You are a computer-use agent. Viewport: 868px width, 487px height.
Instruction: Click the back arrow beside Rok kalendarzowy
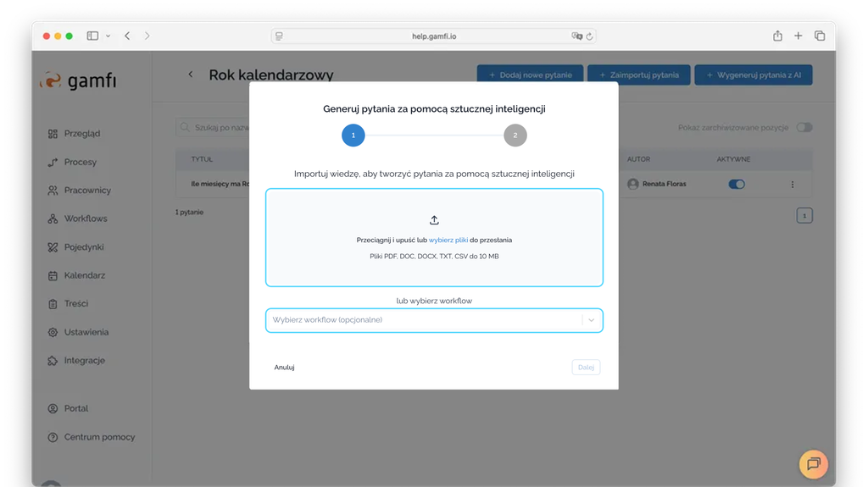[x=191, y=75]
